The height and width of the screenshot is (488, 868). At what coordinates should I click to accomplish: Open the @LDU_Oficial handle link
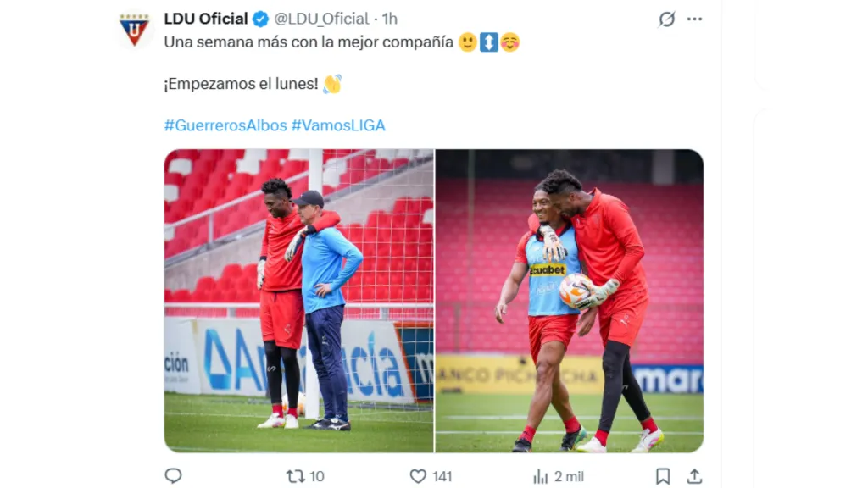pyautogui.click(x=321, y=19)
